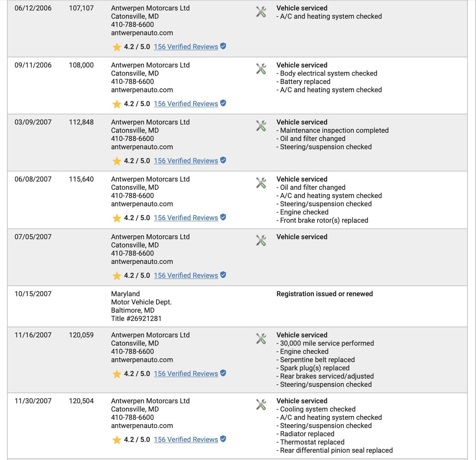Open 156 Verified Reviews for 11/16/2007 entry

186,374
